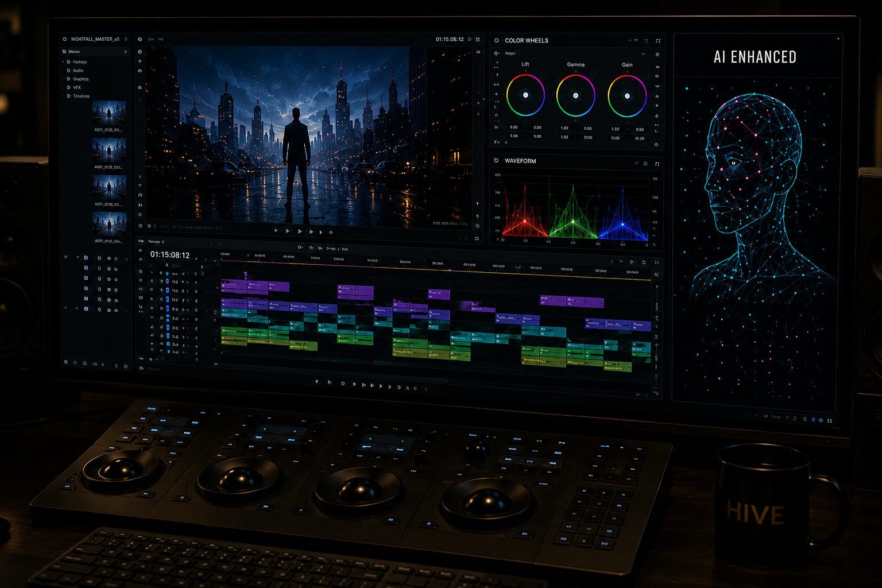The height and width of the screenshot is (588, 882).
Task: Select the Graphics bin
Action: tap(78, 79)
